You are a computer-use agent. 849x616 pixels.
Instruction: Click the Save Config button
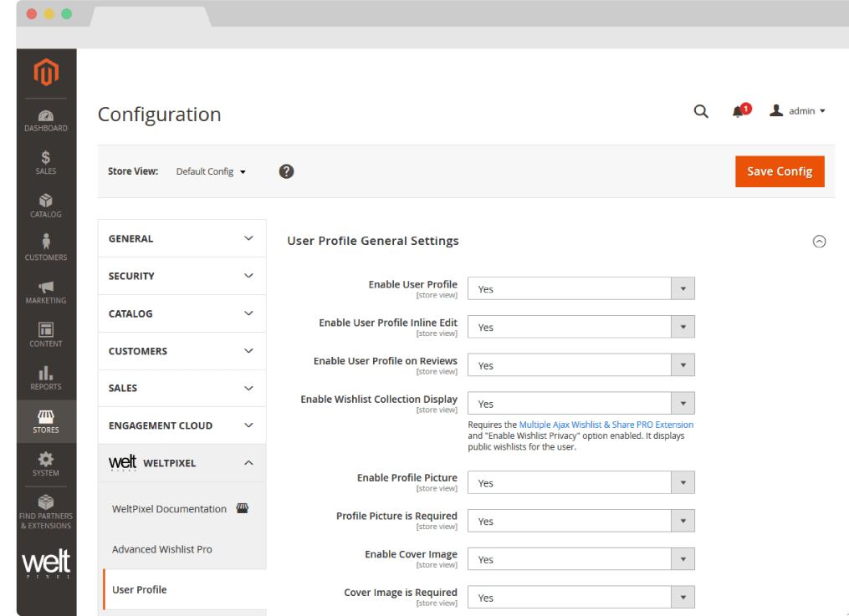780,171
